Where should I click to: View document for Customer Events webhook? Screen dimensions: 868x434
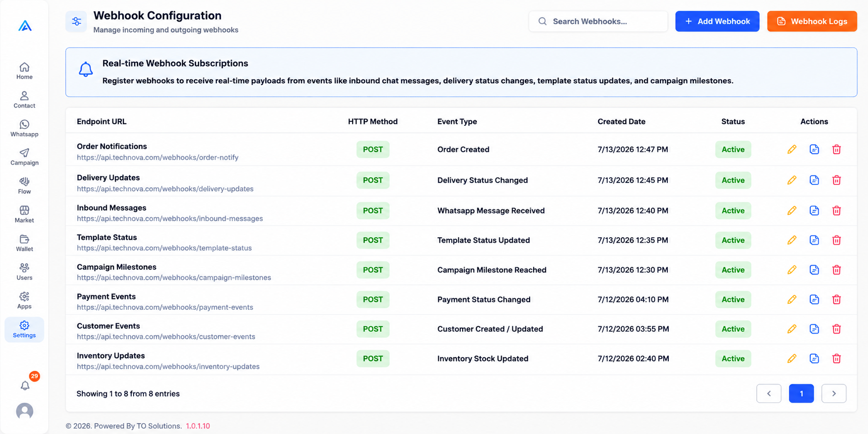(x=814, y=329)
